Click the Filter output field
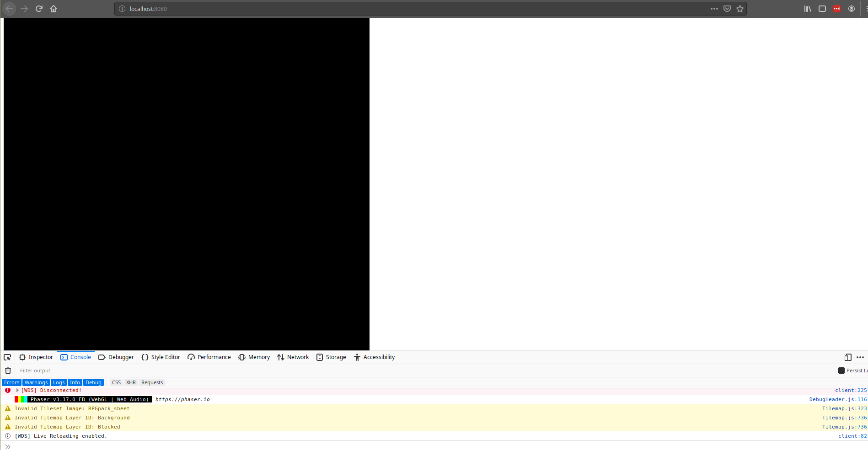The image size is (868, 450). [x=91, y=371]
